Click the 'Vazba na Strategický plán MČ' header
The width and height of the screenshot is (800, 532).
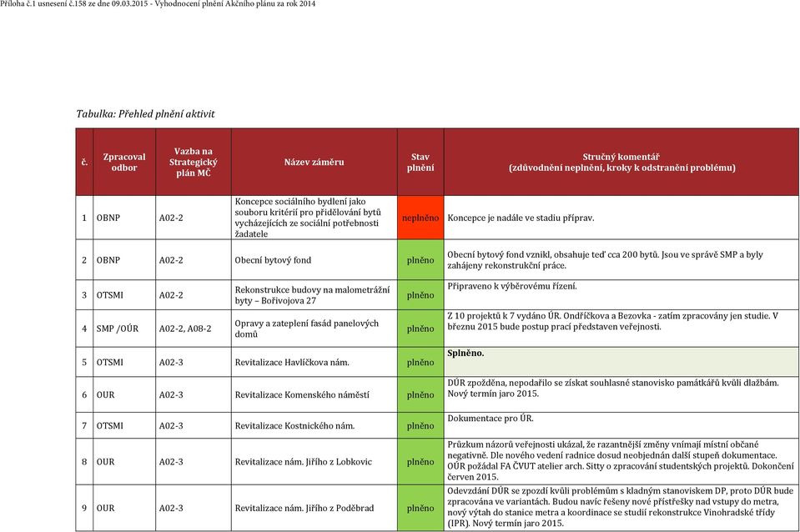coord(193,163)
